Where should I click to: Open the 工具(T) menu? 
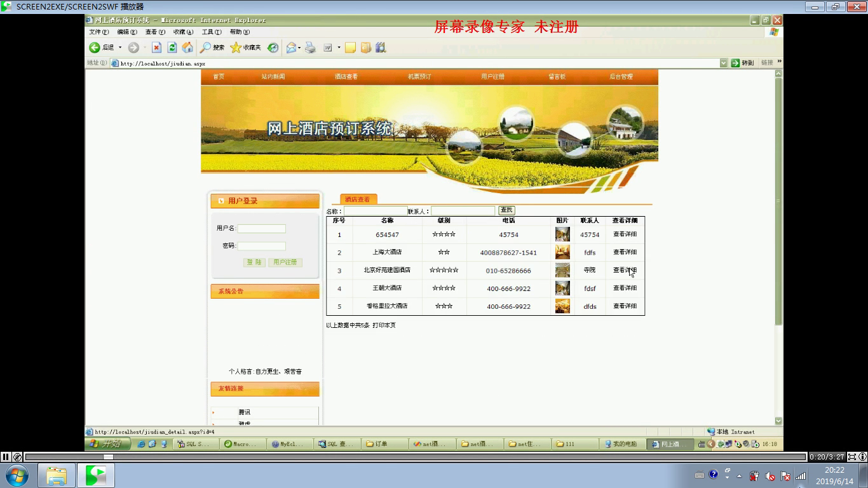212,32
